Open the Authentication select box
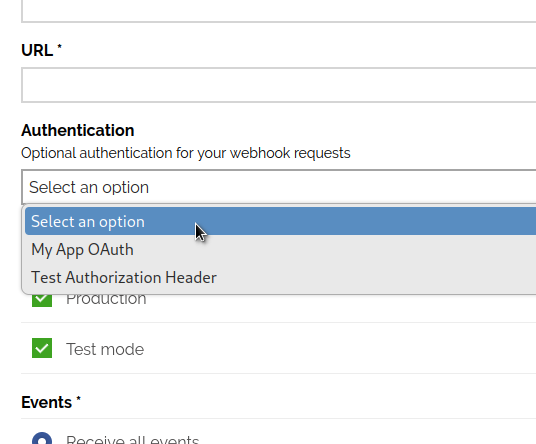Image resolution: width=536 pixels, height=444 pixels. click(x=279, y=187)
